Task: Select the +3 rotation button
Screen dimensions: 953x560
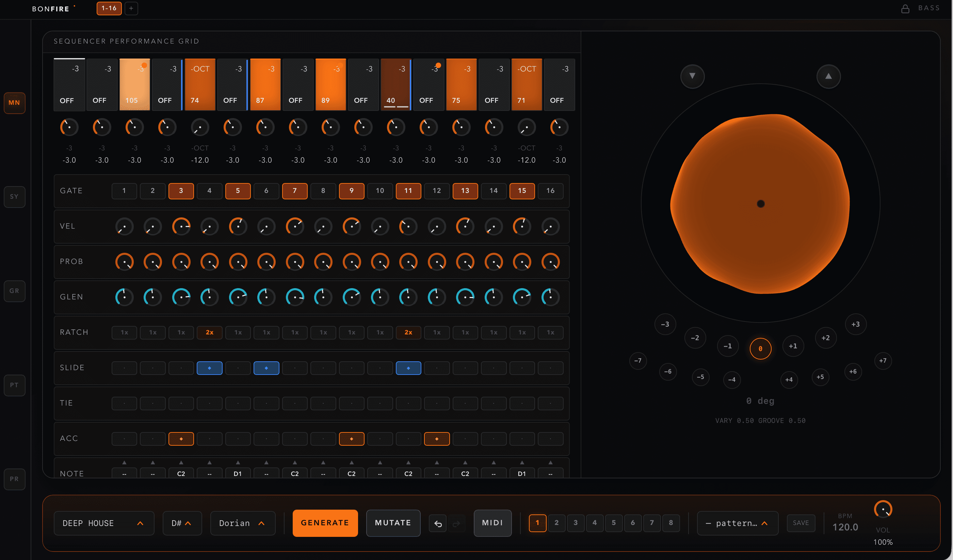Action: 855,324
